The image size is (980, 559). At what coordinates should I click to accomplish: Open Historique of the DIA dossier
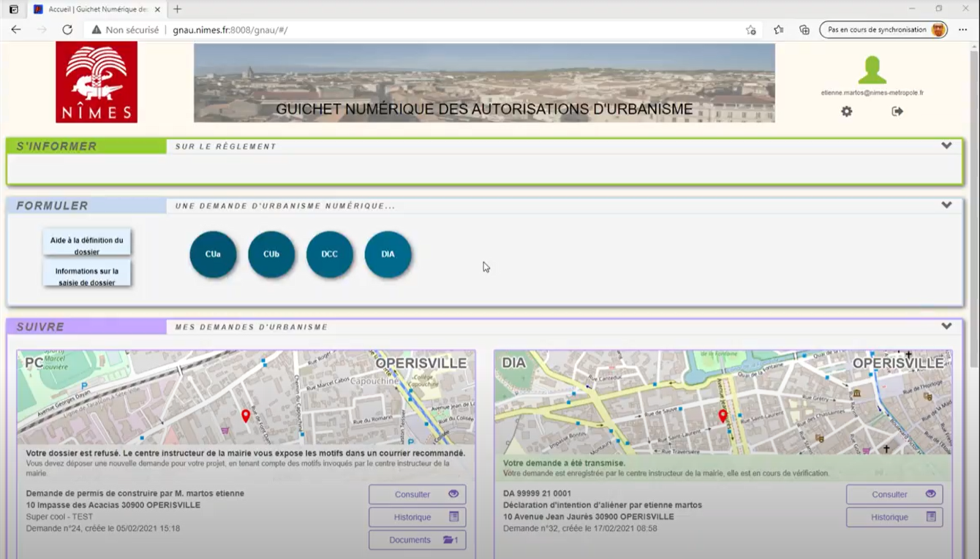coord(894,517)
